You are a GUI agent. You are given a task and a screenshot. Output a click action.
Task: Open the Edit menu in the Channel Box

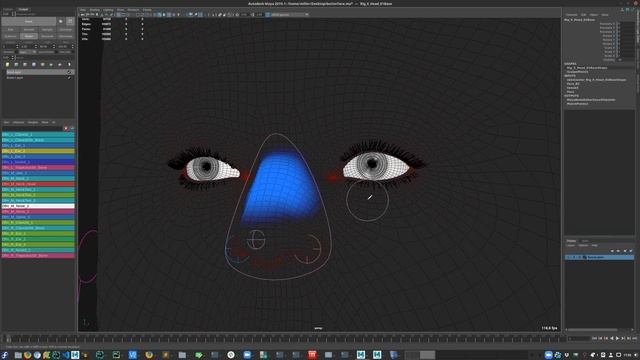click(584, 15)
